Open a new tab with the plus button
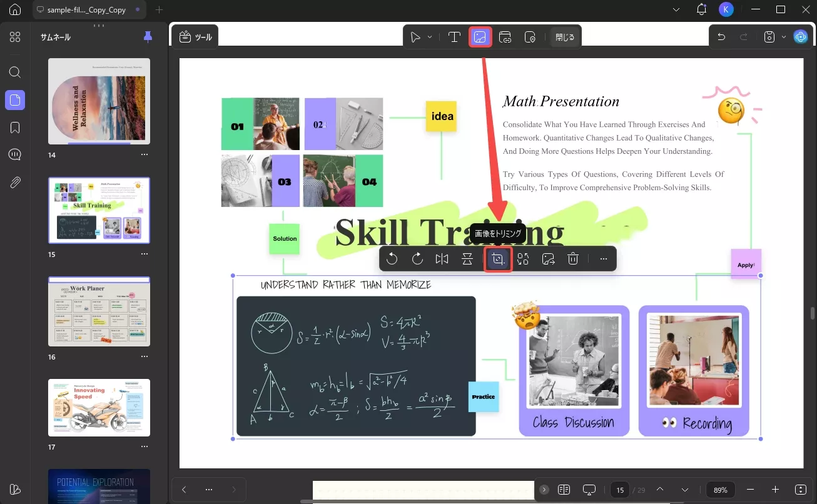 pos(159,10)
